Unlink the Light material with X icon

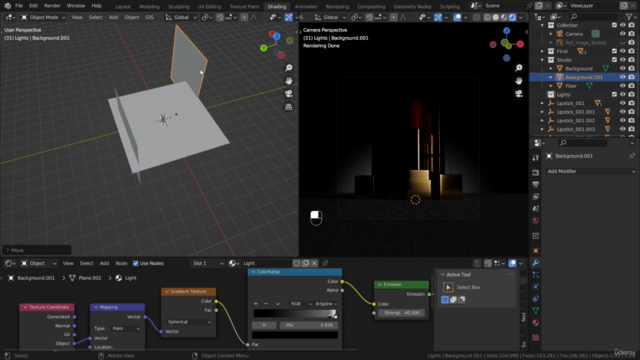click(x=314, y=263)
